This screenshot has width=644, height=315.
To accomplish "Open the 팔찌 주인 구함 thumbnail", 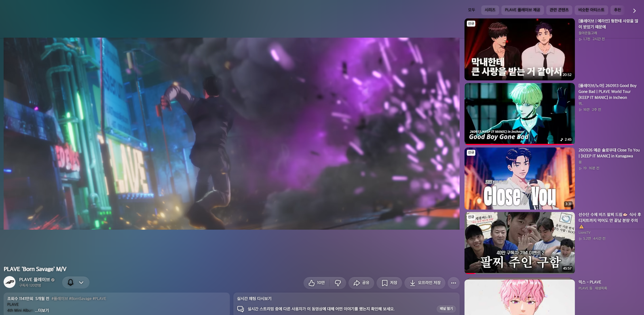I will (519, 243).
